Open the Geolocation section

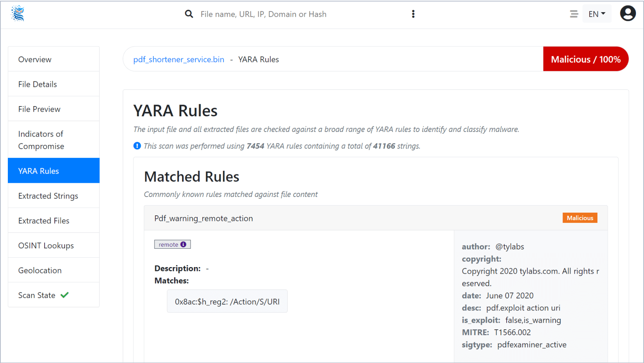point(54,270)
